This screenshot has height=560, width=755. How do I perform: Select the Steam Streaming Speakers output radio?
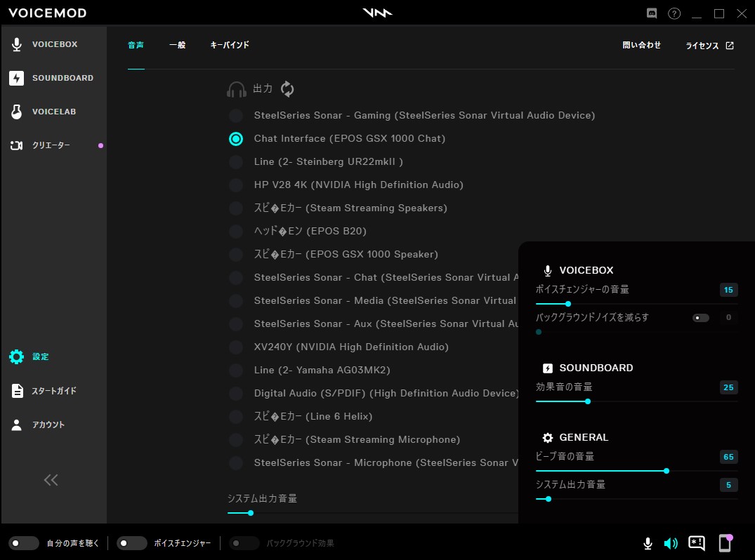click(x=236, y=208)
